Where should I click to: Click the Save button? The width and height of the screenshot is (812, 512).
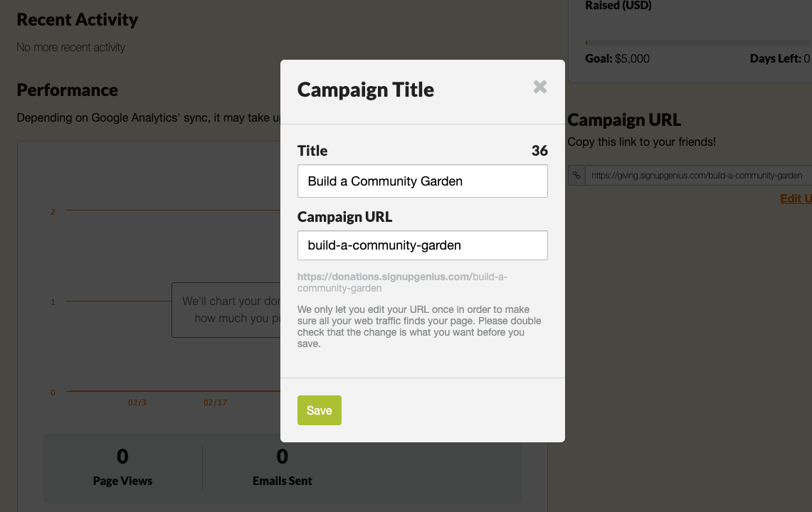[x=319, y=410]
